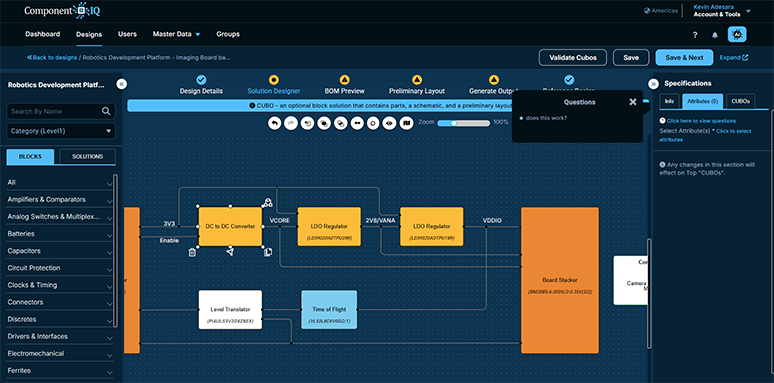Click the Preliminary Layout warning step icon
Viewport: 774px width, 383px height.
[417, 80]
